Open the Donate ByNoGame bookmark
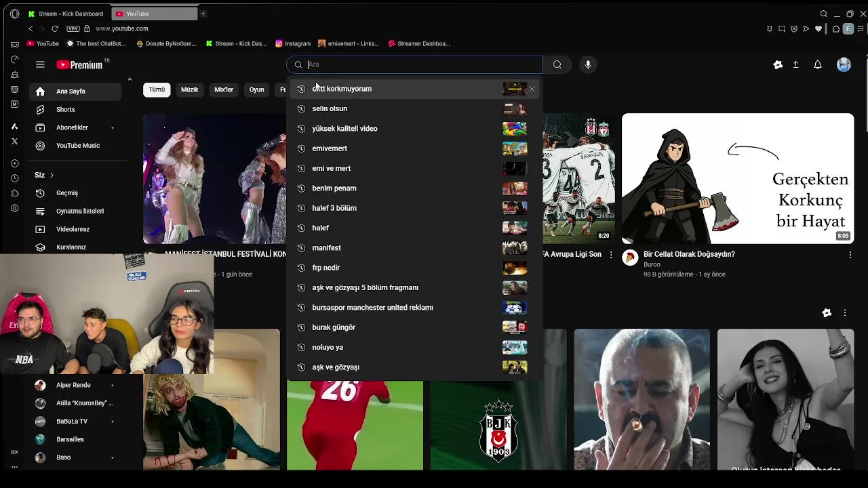This screenshot has height=488, width=868. 166,43
